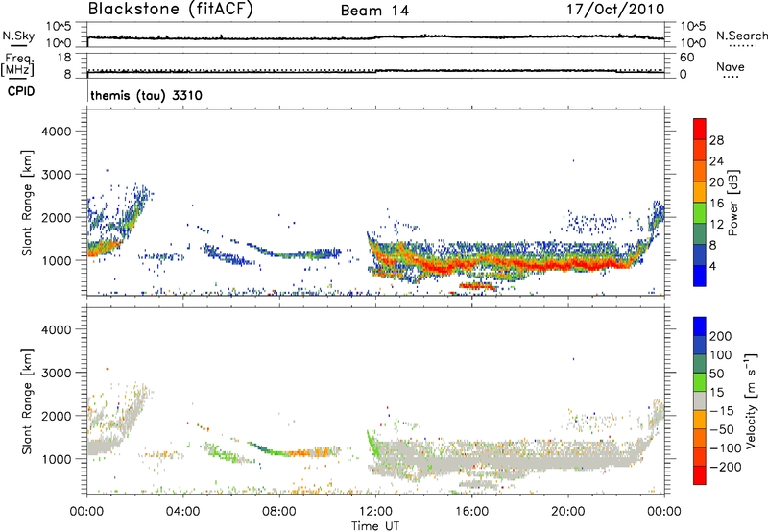Click the '3000' tick in the Velocity panel

click(x=57, y=373)
